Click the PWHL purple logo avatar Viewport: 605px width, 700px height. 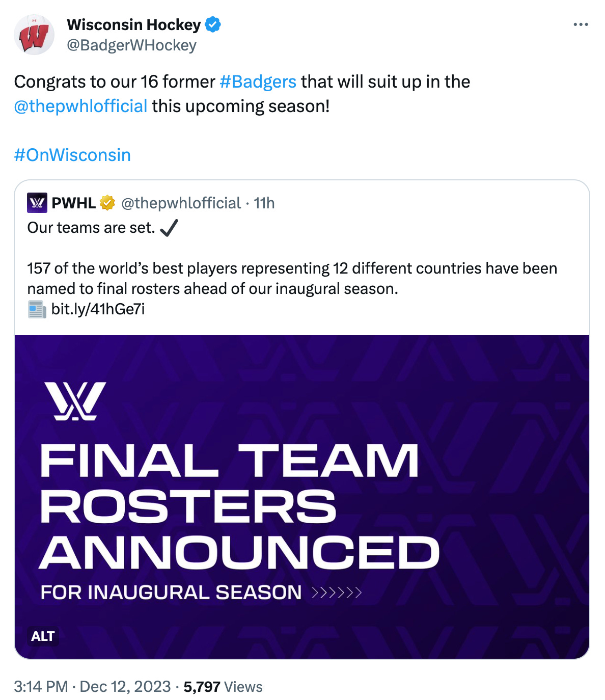tap(37, 203)
